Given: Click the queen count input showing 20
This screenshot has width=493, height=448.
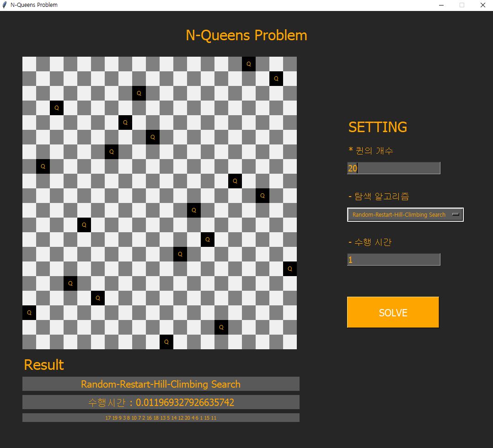Looking at the screenshot, I should tap(393, 168).
